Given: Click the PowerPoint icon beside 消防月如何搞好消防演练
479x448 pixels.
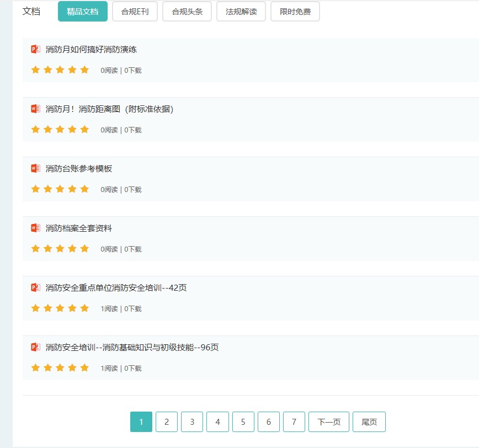Looking at the screenshot, I should (35, 49).
